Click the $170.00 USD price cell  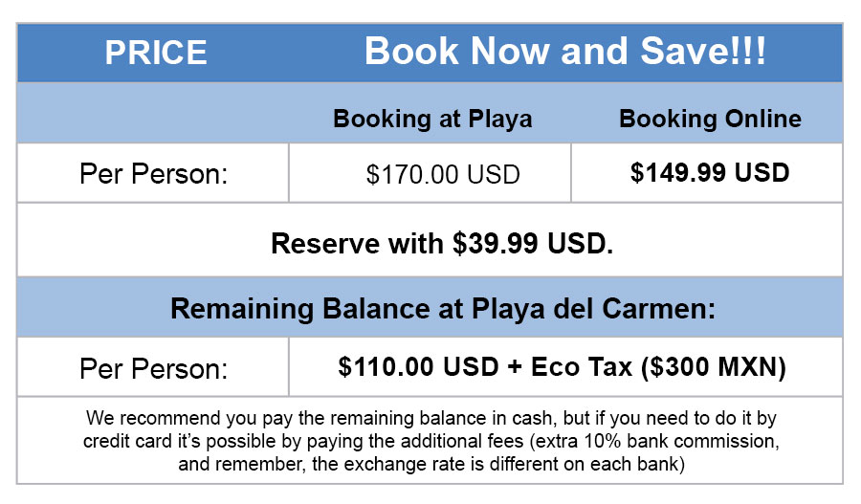pos(443,175)
